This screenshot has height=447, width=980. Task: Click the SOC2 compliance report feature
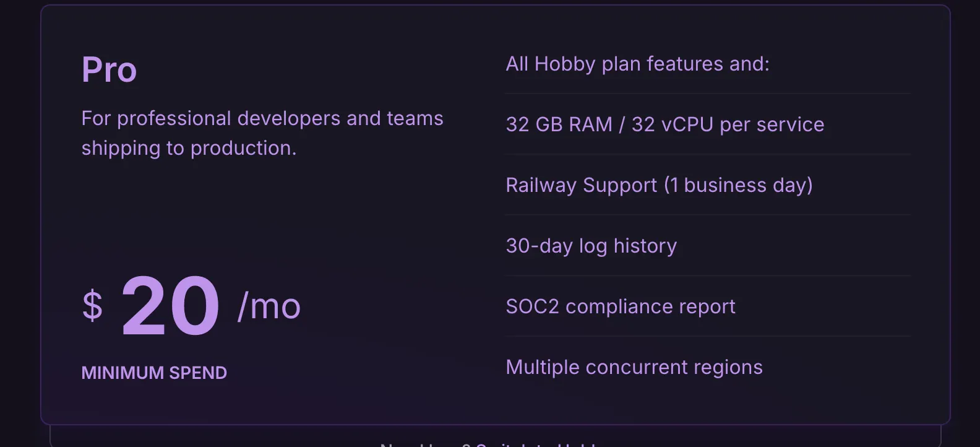click(x=708, y=306)
